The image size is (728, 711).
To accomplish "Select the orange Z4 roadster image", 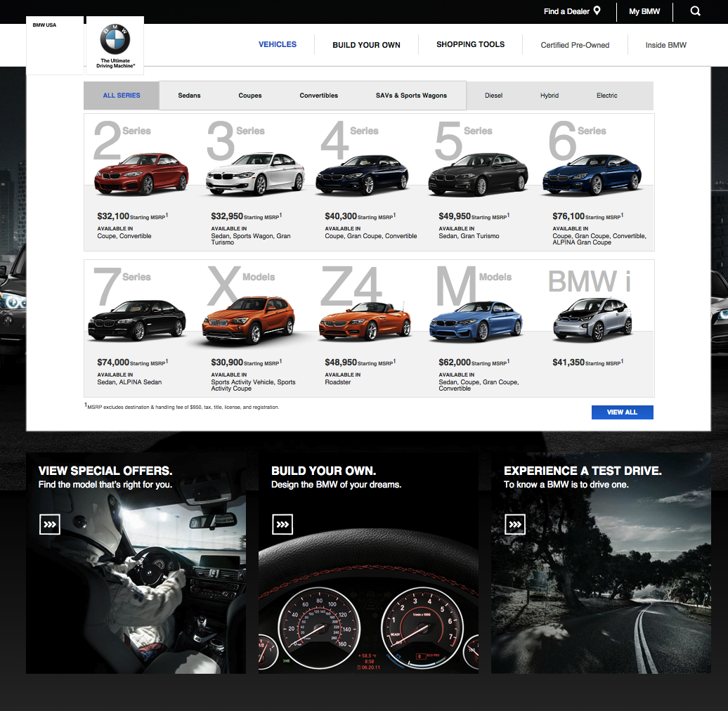I will 365,321.
